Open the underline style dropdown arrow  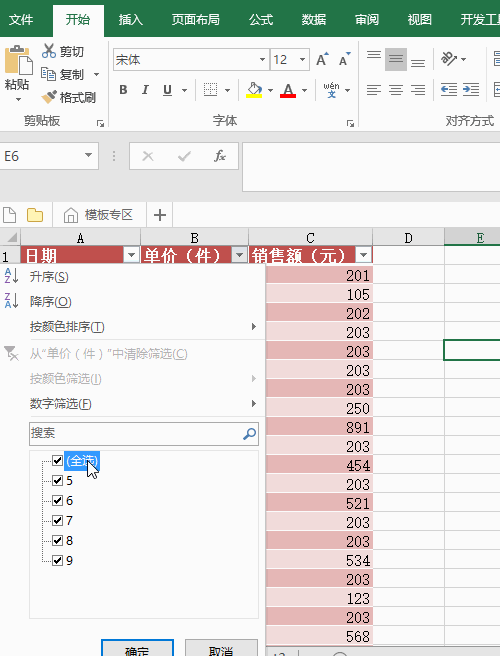[184, 90]
